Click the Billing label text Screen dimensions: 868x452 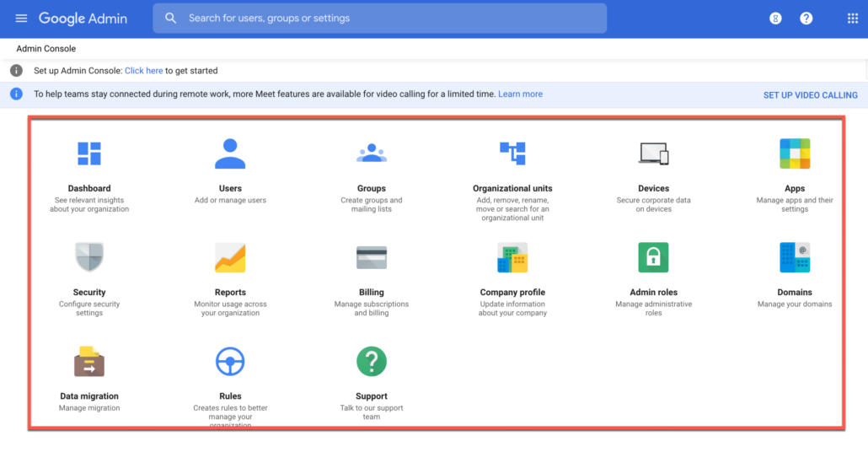(x=372, y=292)
